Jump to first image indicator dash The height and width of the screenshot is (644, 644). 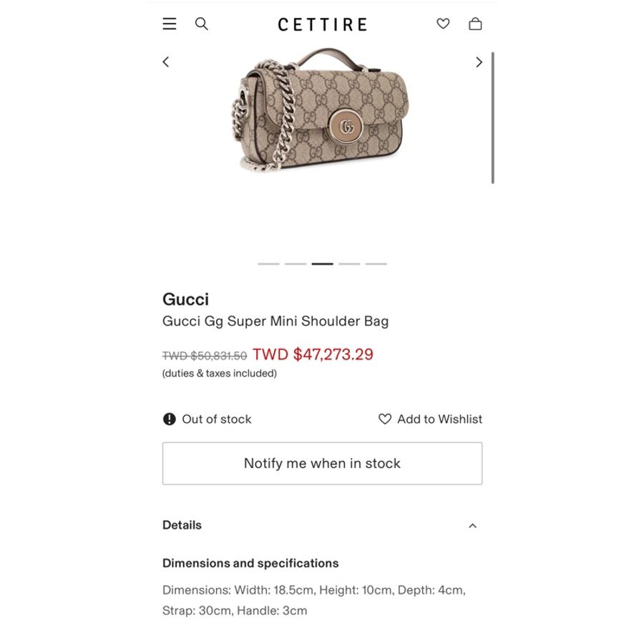pyautogui.click(x=268, y=263)
